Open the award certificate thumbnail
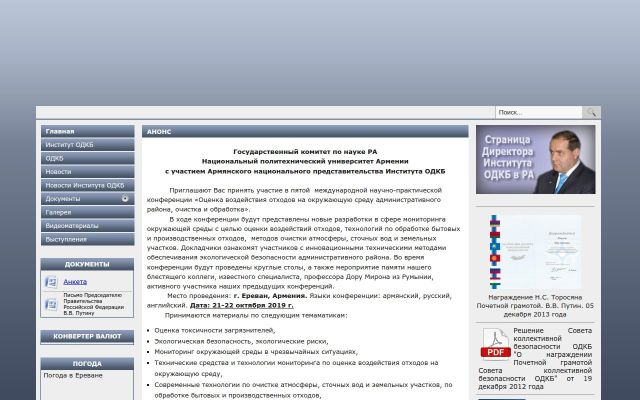Viewport: 640px width, 400px height. (536, 252)
